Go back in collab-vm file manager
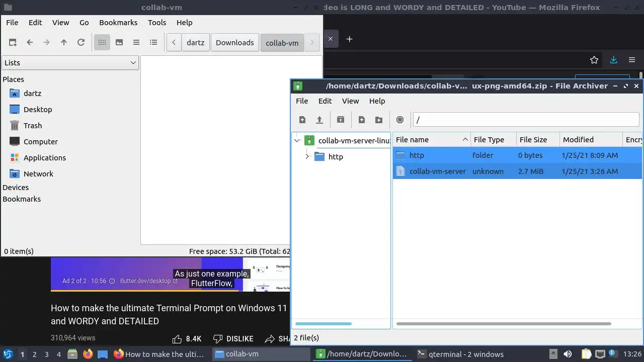The image size is (644, 362). point(30,43)
